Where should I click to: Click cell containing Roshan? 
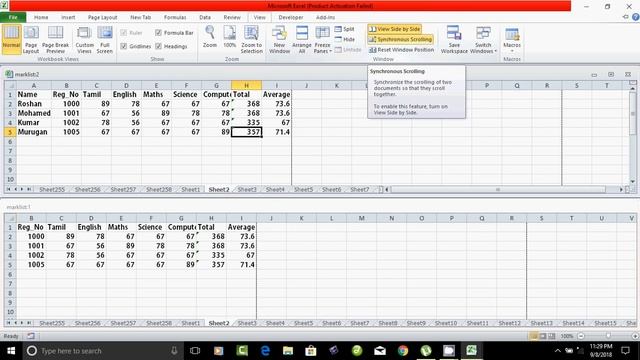pyautogui.click(x=33, y=104)
